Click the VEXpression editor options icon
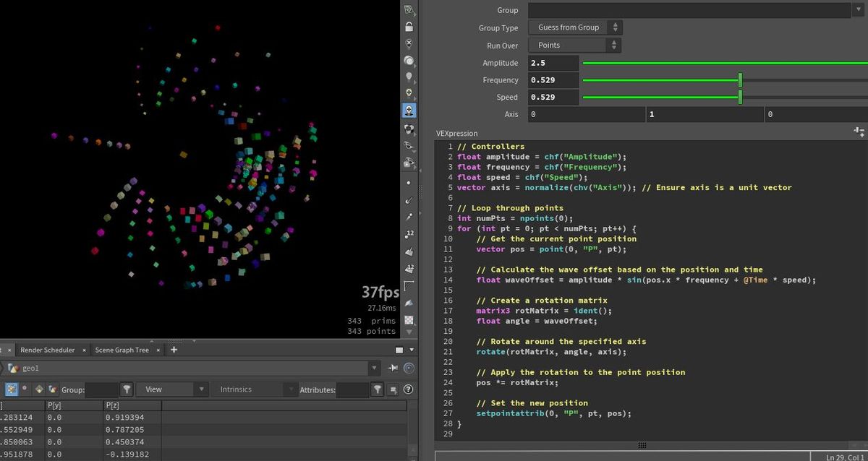Image resolution: width=868 pixels, height=461 pixels. click(859, 132)
